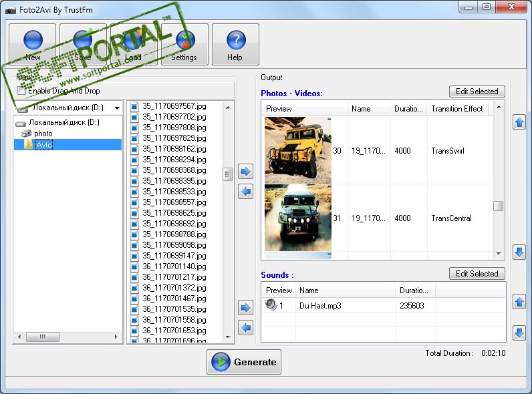Image resolution: width=532 pixels, height=394 pixels.
Task: Click the Photos list scrollbar thumb
Action: [499, 206]
